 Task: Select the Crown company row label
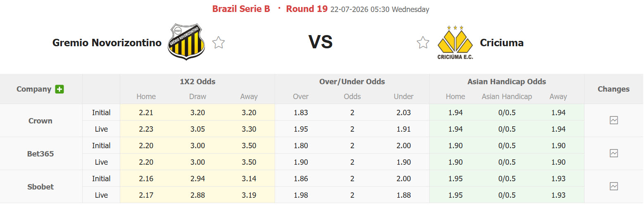pos(40,121)
